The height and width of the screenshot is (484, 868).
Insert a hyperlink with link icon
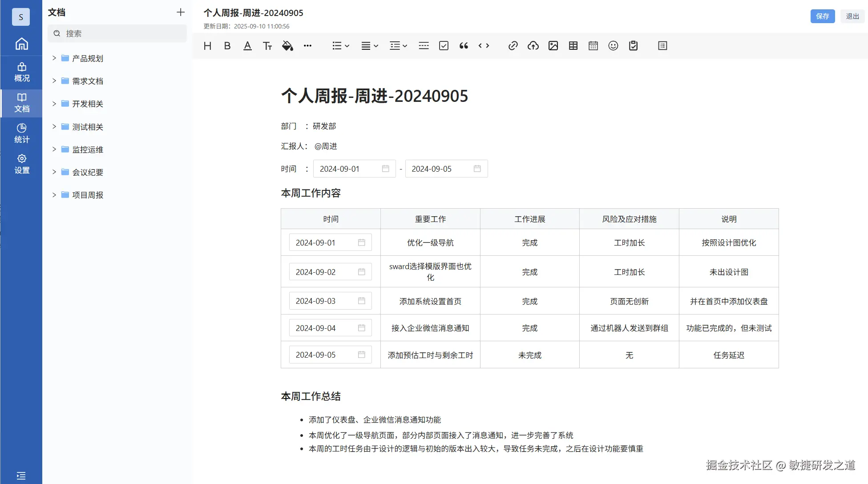point(513,46)
